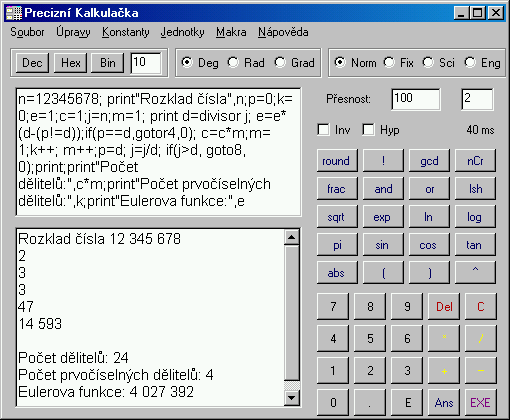Click the multiplication operator button

pyautogui.click(x=444, y=338)
